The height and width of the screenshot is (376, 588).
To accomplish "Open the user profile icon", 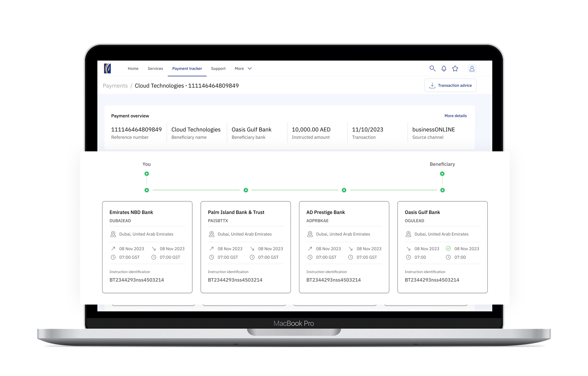I will coord(472,69).
